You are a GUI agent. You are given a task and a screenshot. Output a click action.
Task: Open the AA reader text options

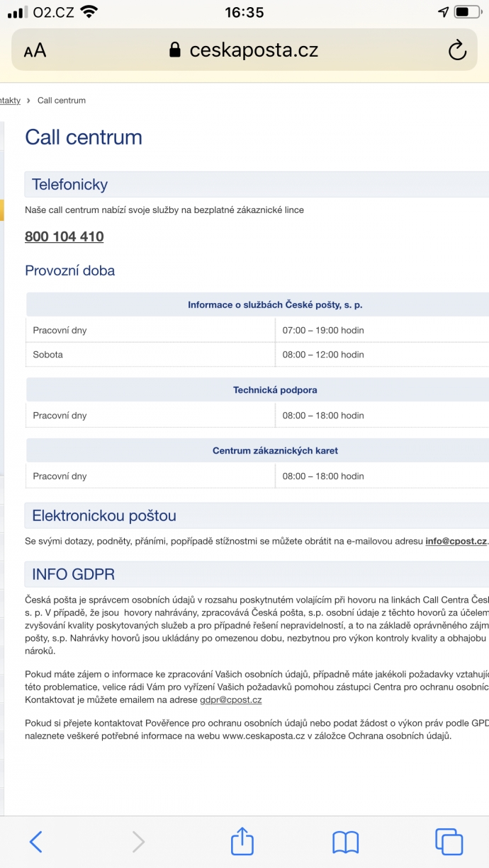tap(35, 50)
